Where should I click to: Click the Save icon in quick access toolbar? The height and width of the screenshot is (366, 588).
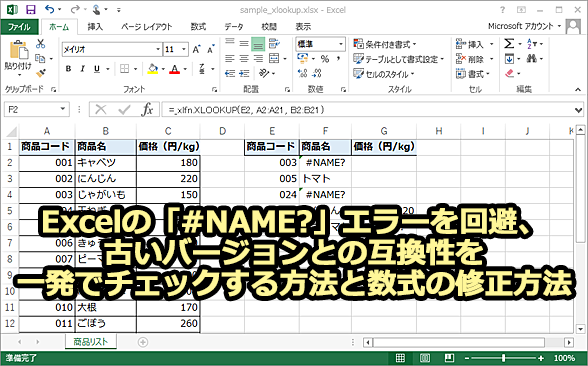pyautogui.click(x=30, y=9)
